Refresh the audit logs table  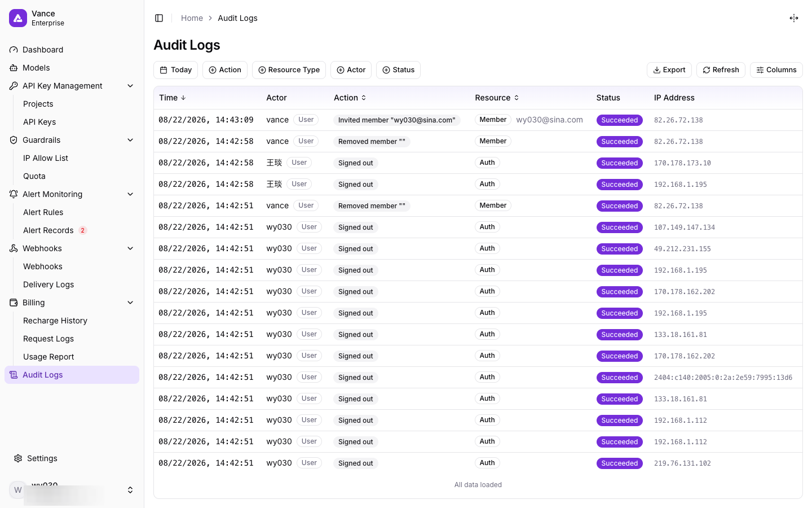(x=721, y=70)
